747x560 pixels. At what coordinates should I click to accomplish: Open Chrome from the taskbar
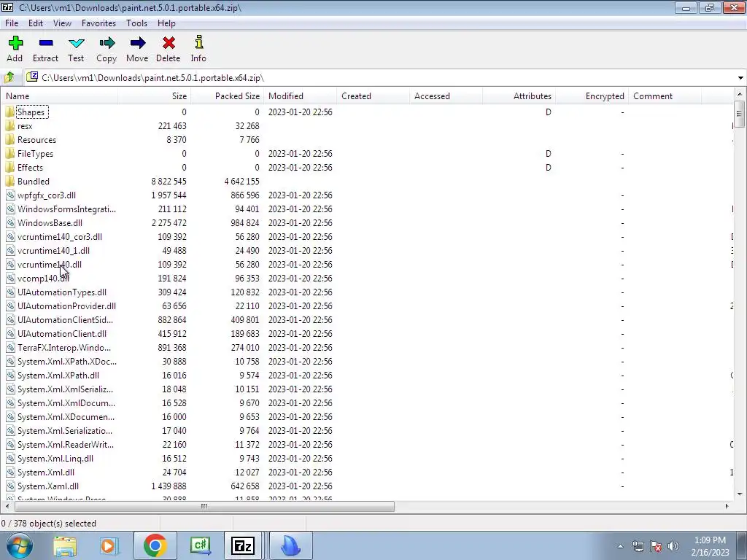(x=155, y=545)
